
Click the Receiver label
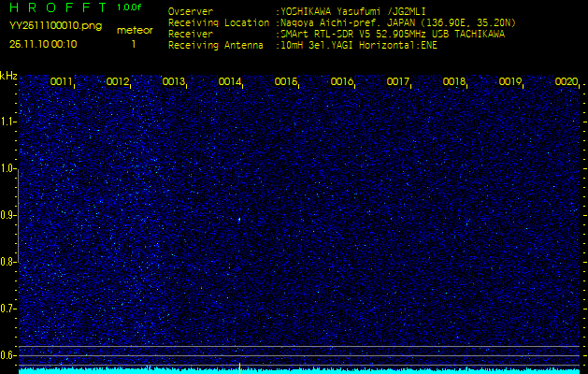[x=191, y=35]
